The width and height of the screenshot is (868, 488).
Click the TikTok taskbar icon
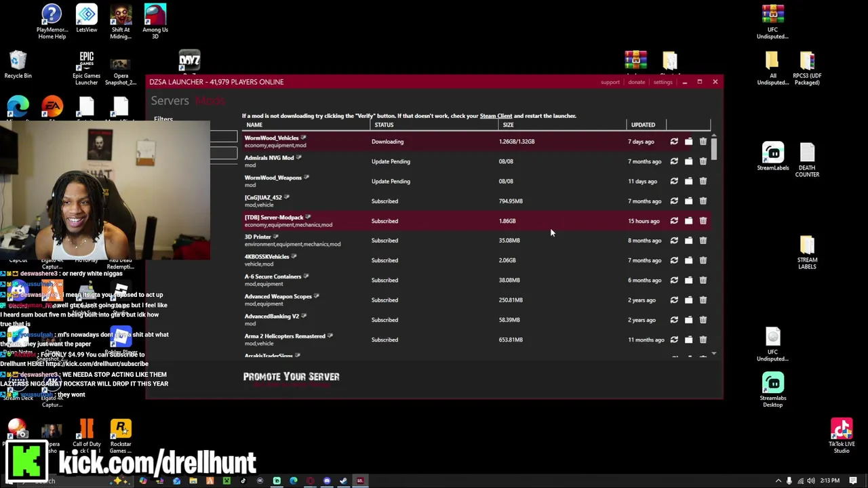pos(243,481)
